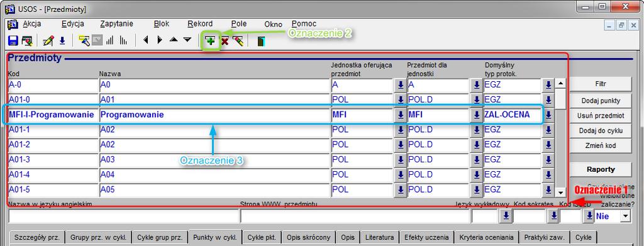Click the Dodaj punkty button
644x246 pixels.
click(x=601, y=101)
